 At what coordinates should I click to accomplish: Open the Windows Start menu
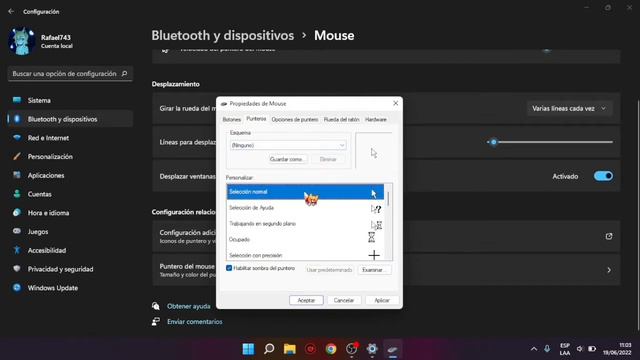tap(248, 349)
